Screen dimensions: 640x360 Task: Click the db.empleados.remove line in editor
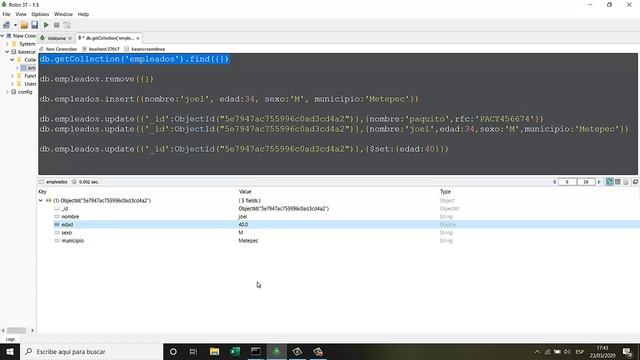coord(97,79)
